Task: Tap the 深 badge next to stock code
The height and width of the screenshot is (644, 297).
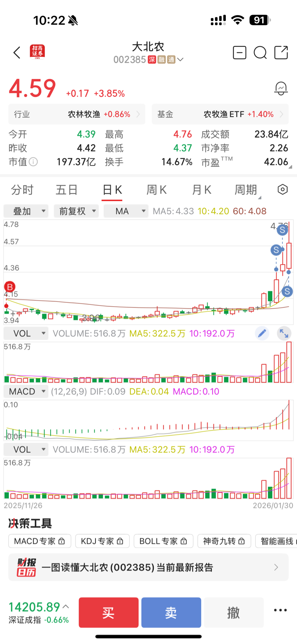Action: (152, 60)
